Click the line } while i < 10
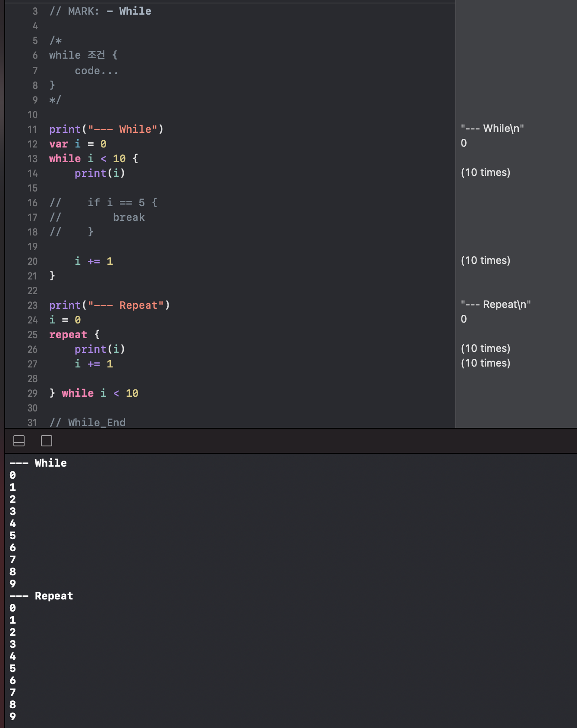 [x=94, y=393]
